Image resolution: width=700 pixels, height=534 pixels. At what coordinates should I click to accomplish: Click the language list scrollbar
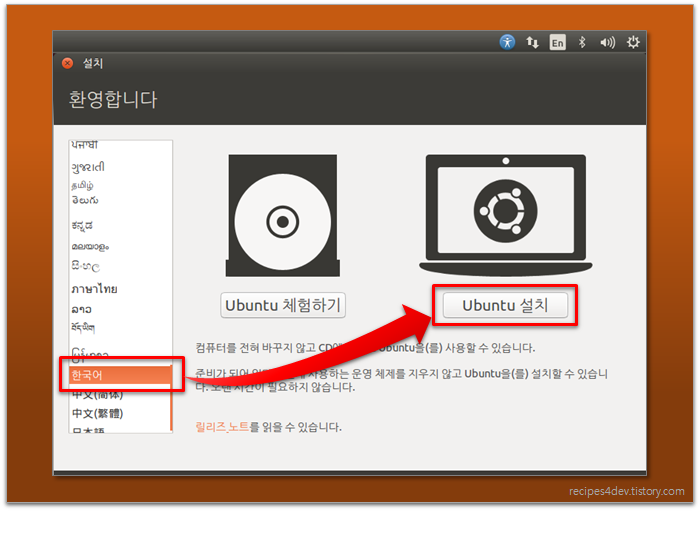pos(171,397)
